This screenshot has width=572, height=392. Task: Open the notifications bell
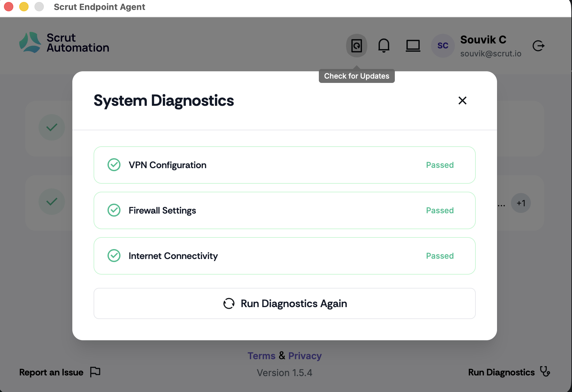(x=384, y=45)
